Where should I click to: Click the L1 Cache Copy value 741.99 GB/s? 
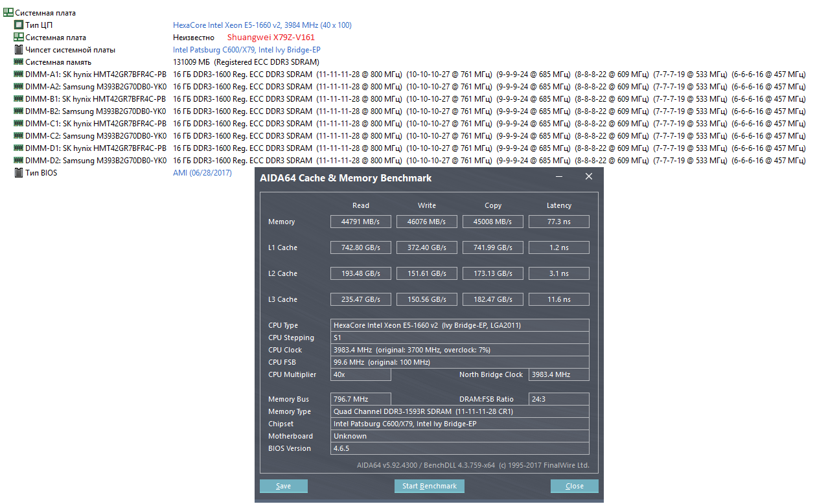pos(493,247)
